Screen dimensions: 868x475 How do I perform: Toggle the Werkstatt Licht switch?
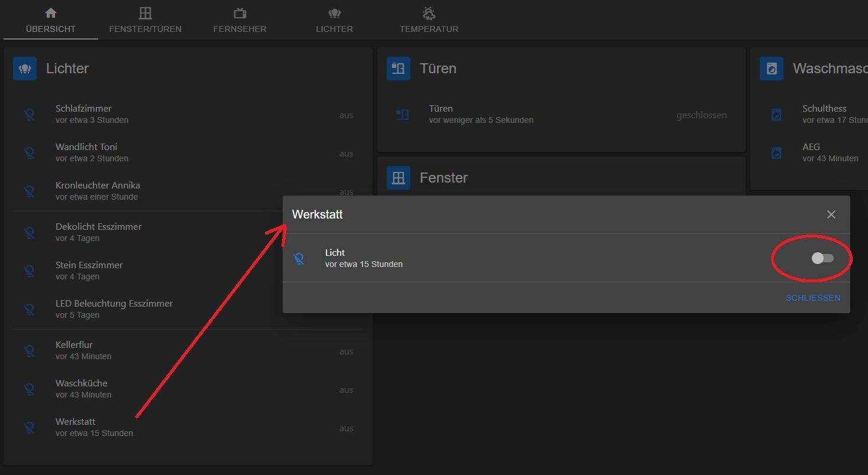pyautogui.click(x=822, y=258)
